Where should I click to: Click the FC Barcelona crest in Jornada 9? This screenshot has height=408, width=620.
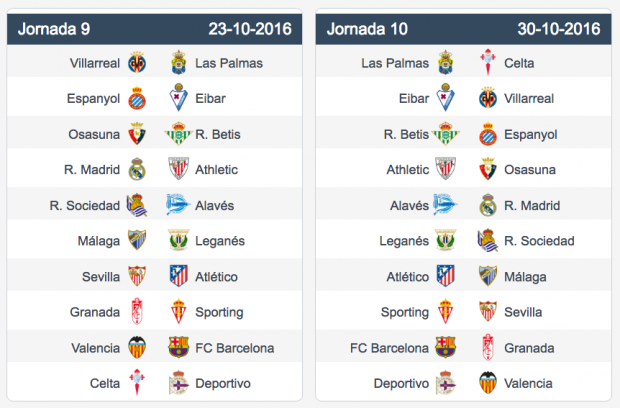point(178,348)
